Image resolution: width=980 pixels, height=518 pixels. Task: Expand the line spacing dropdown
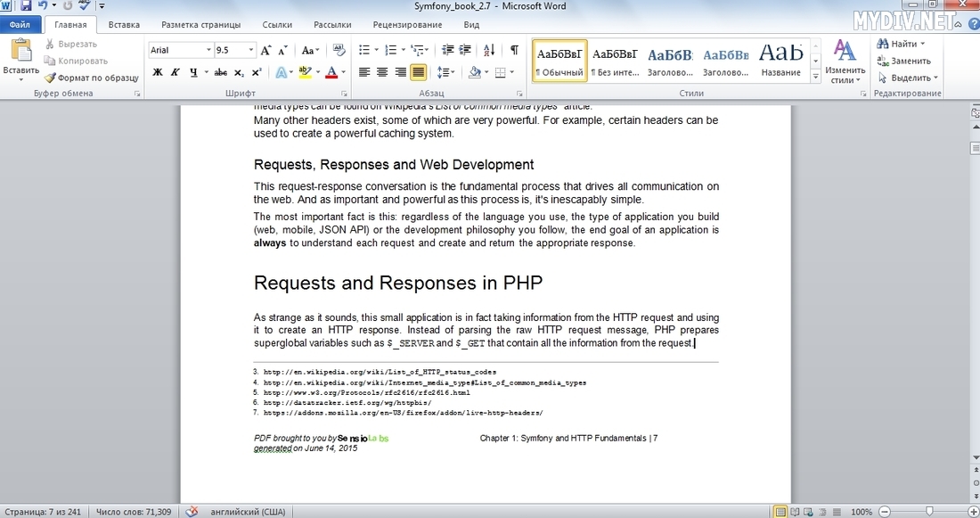click(453, 72)
